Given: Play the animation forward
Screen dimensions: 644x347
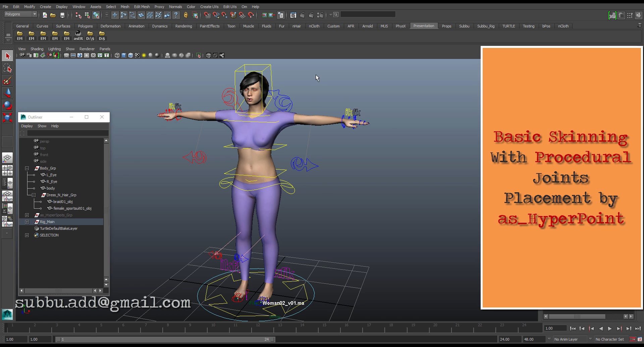Looking at the screenshot, I should click(610, 329).
